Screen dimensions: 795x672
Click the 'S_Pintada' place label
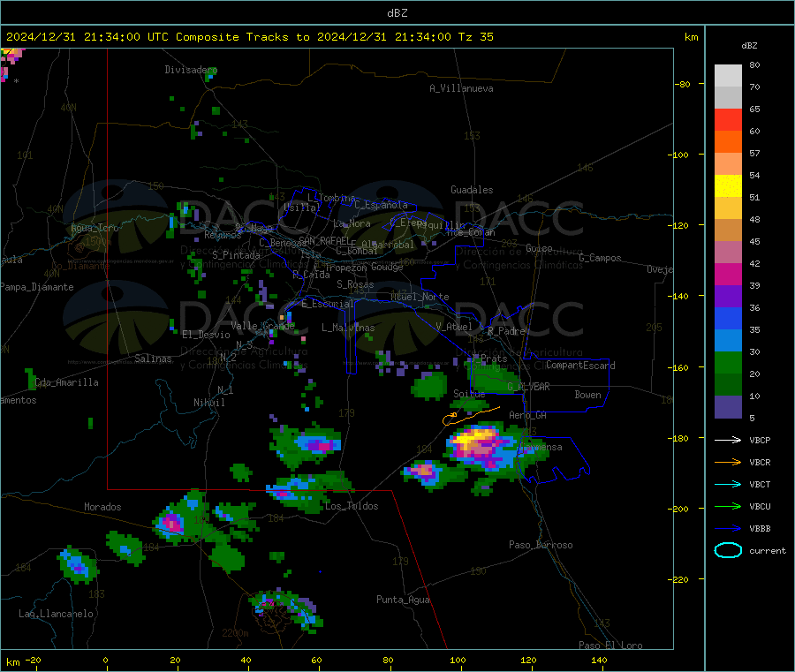[236, 255]
